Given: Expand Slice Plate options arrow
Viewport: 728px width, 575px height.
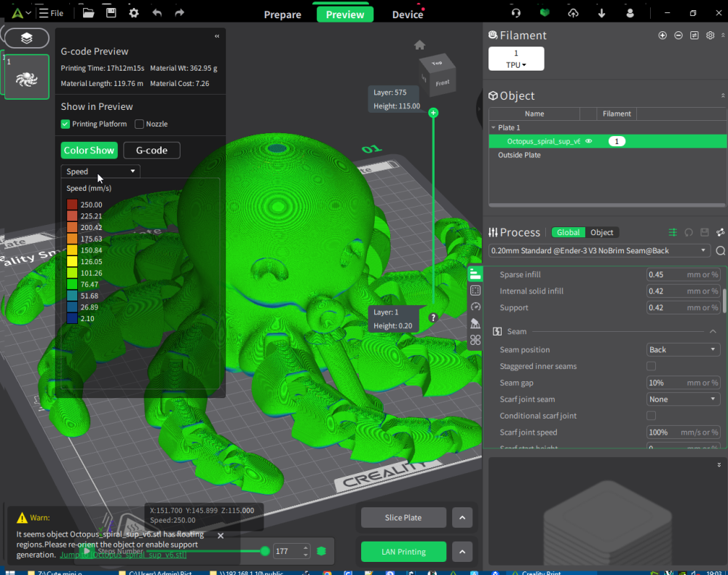Looking at the screenshot, I should [x=462, y=517].
